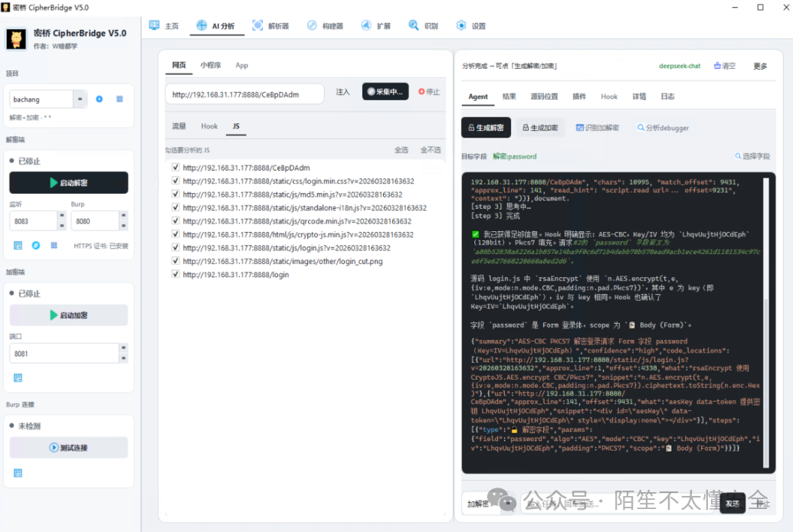793x532 pixels.
Task: Click the table icon under port 8081
Action: pyautogui.click(x=18, y=378)
